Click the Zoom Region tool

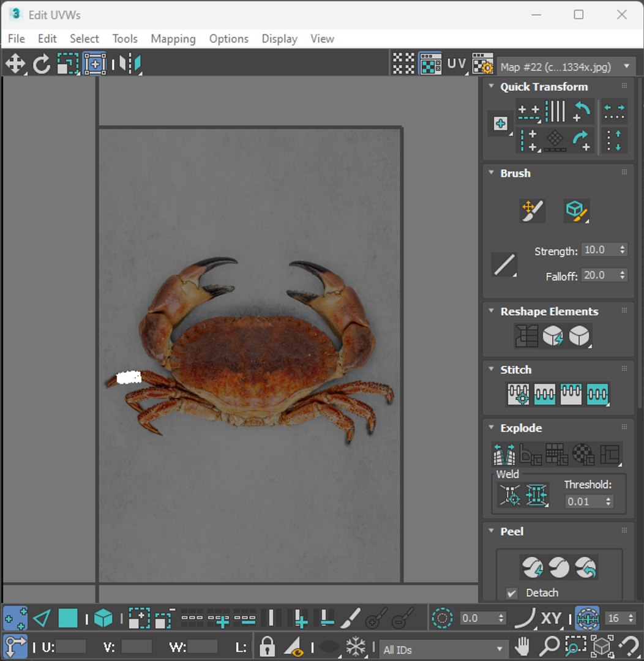pyautogui.click(x=575, y=646)
